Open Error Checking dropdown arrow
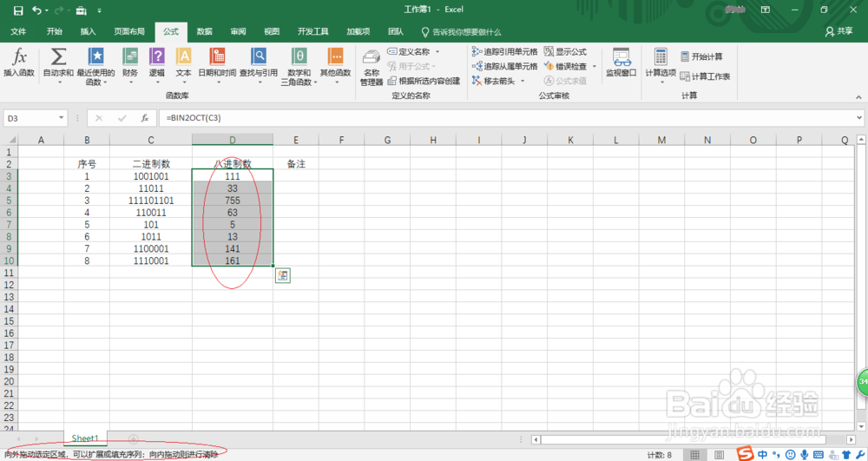This screenshot has width=868, height=461. pyautogui.click(x=594, y=66)
